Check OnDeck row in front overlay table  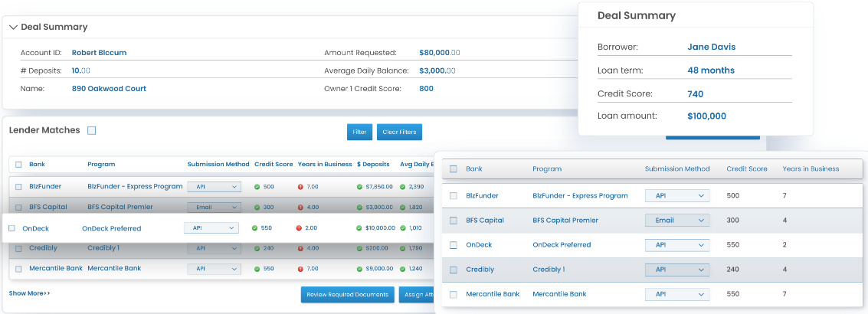click(454, 245)
